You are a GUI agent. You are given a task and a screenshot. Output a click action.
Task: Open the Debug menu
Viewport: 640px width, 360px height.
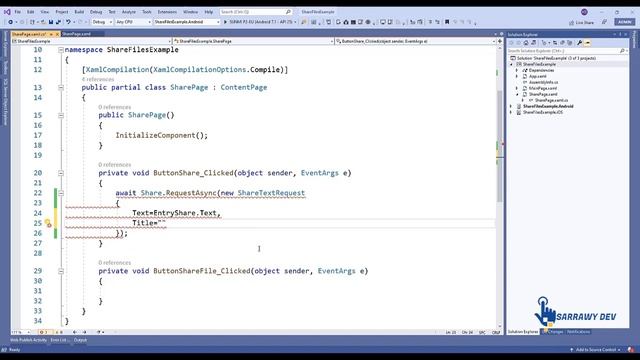96,12
